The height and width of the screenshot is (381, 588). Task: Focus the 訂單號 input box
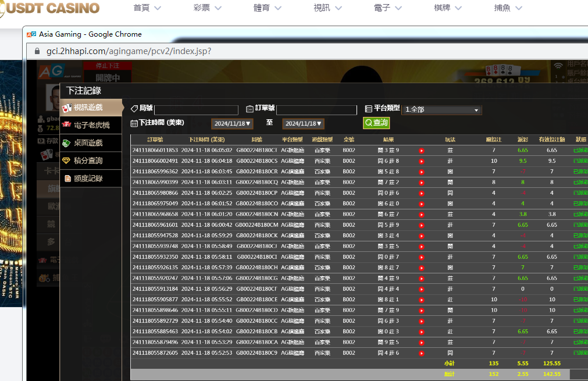click(316, 110)
